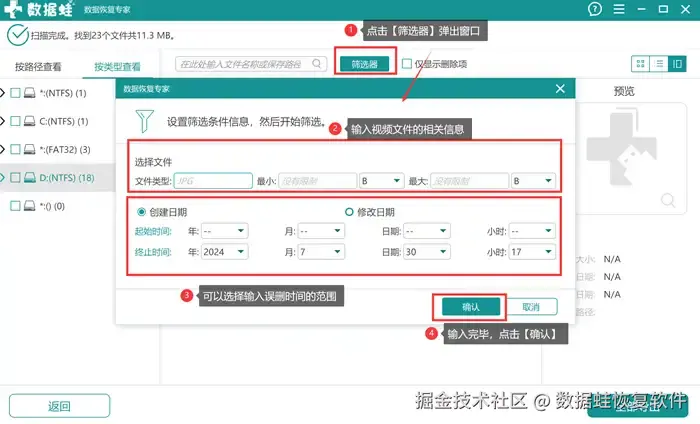Open the 终止时间 日期 dropdown showing 30
Screen dimensions: 700x424
pyautogui.click(x=427, y=252)
